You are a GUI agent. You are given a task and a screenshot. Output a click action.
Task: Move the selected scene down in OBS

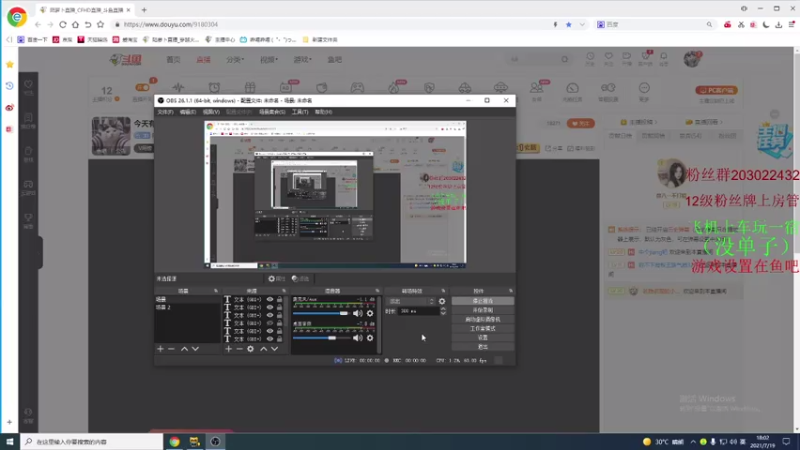point(195,349)
